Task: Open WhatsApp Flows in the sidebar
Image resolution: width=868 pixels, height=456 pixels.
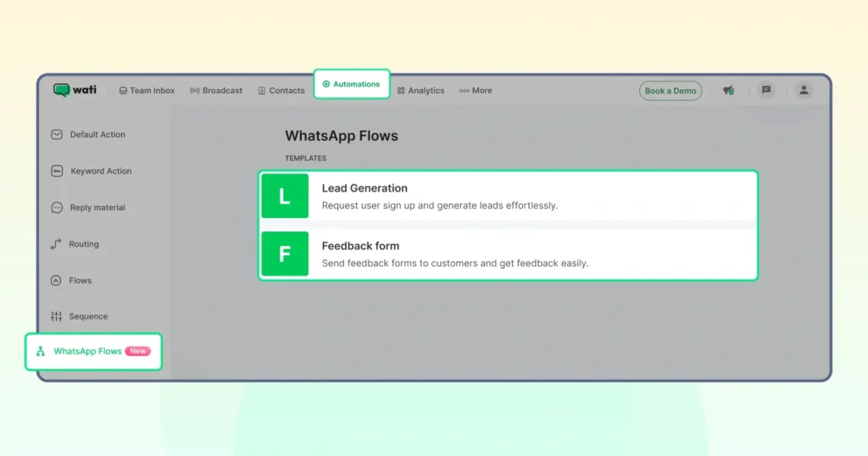Action: click(x=93, y=352)
